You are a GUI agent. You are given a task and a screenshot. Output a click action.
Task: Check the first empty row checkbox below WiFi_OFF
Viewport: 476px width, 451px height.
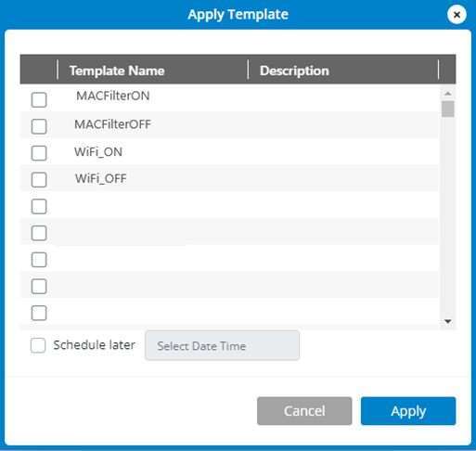[x=39, y=206]
